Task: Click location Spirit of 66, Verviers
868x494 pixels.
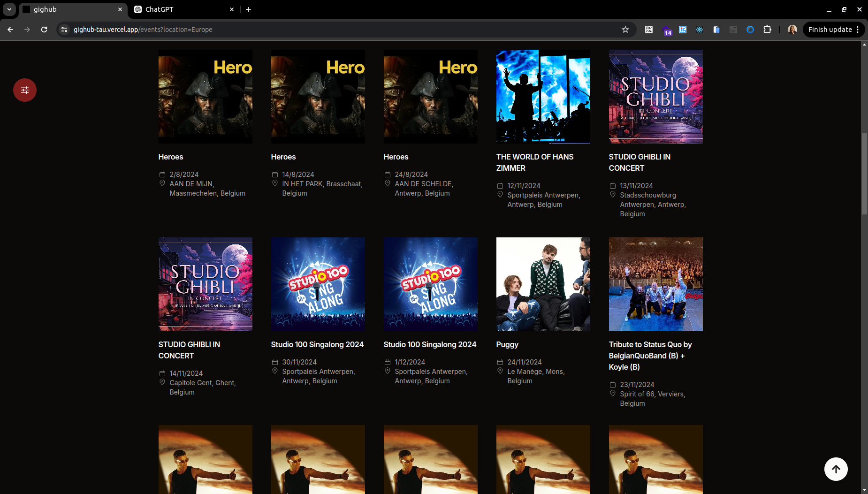Action: click(x=653, y=399)
